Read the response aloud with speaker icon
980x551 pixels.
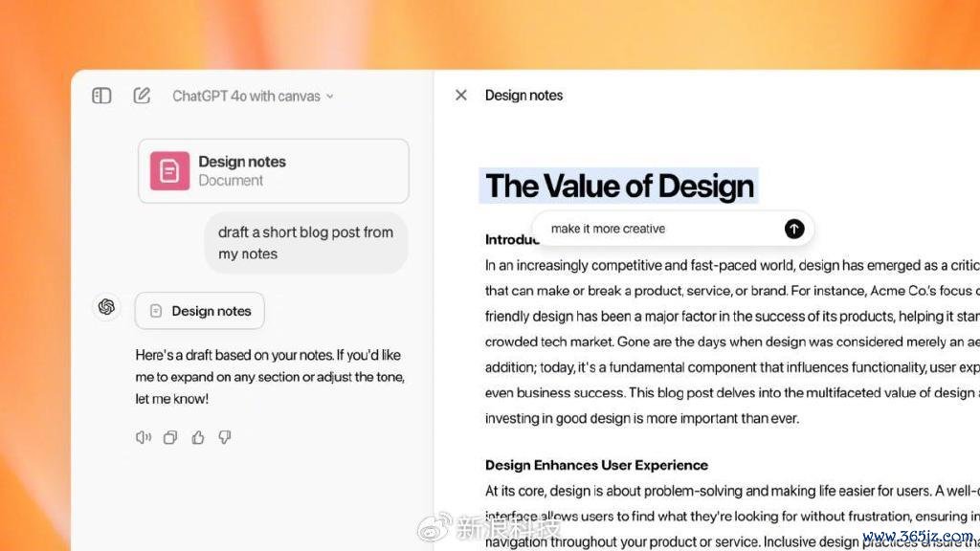pyautogui.click(x=144, y=437)
